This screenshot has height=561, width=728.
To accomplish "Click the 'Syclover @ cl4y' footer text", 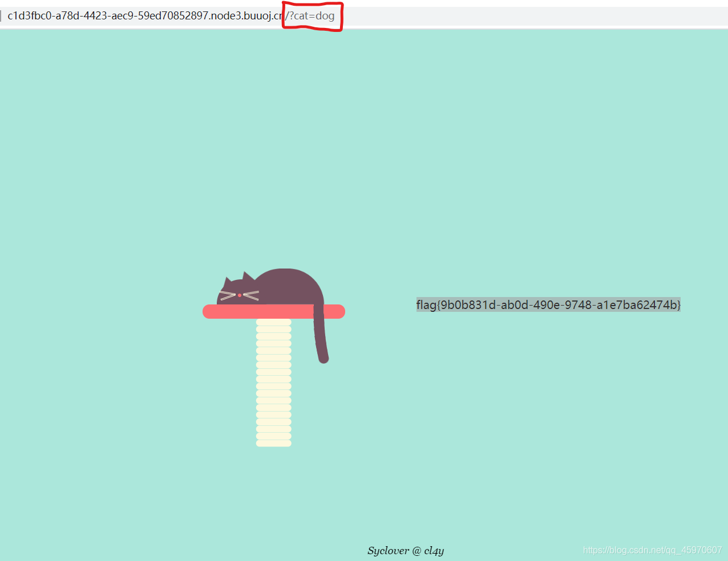I will (406, 551).
